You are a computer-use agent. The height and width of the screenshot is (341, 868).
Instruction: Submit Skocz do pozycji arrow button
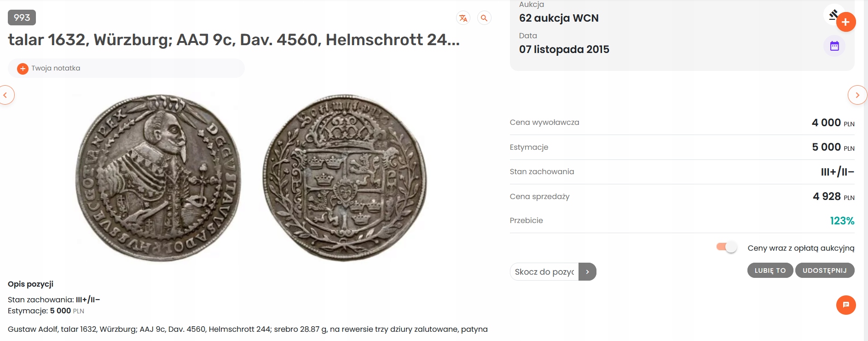(587, 272)
